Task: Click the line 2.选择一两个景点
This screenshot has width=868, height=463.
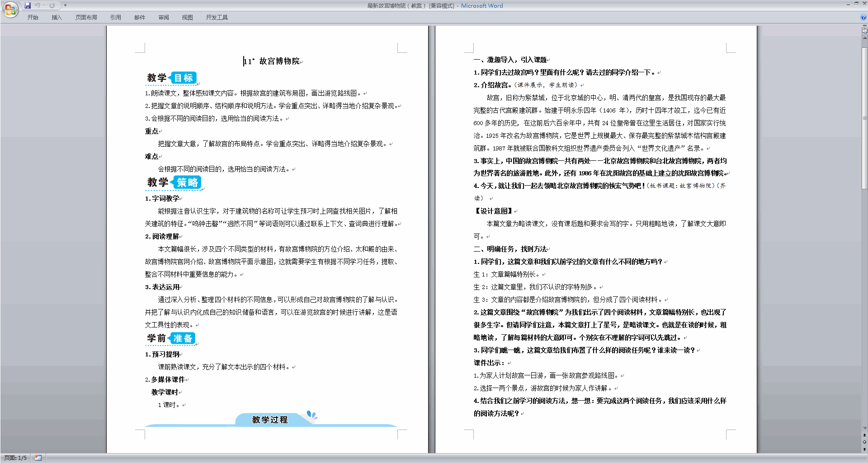Action: 542,388
